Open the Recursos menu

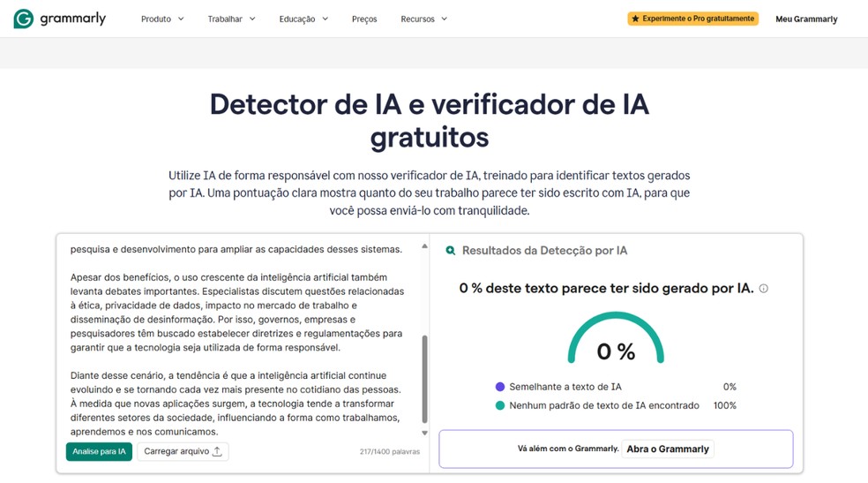coord(423,19)
